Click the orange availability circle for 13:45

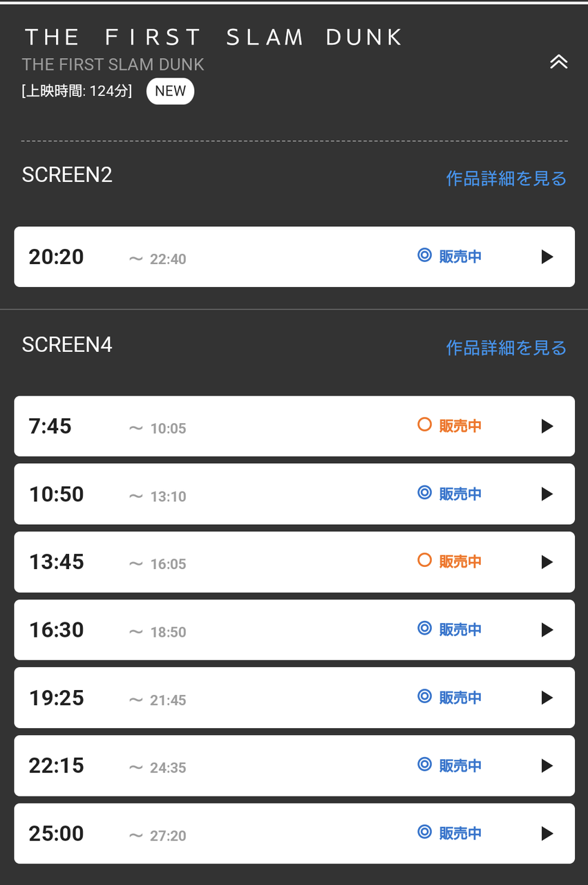click(424, 561)
